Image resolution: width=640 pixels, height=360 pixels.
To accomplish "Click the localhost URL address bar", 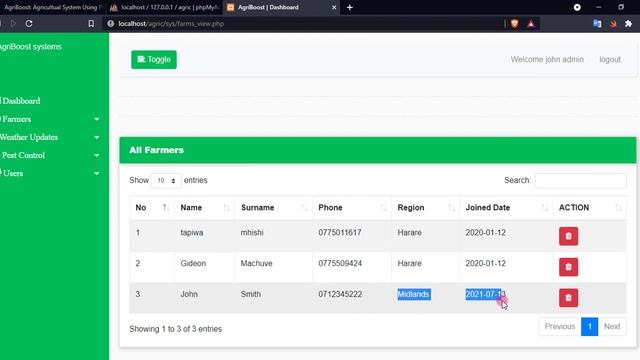I will 171,24.
